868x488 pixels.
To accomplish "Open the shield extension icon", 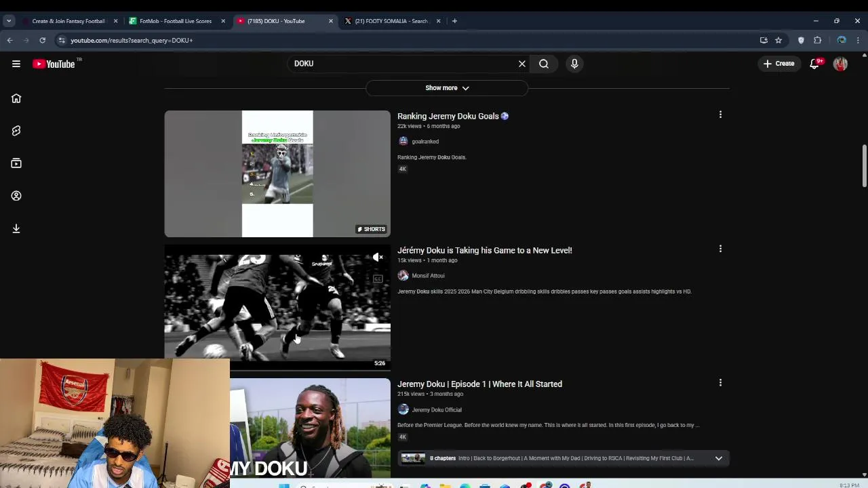I will click(x=801, y=40).
